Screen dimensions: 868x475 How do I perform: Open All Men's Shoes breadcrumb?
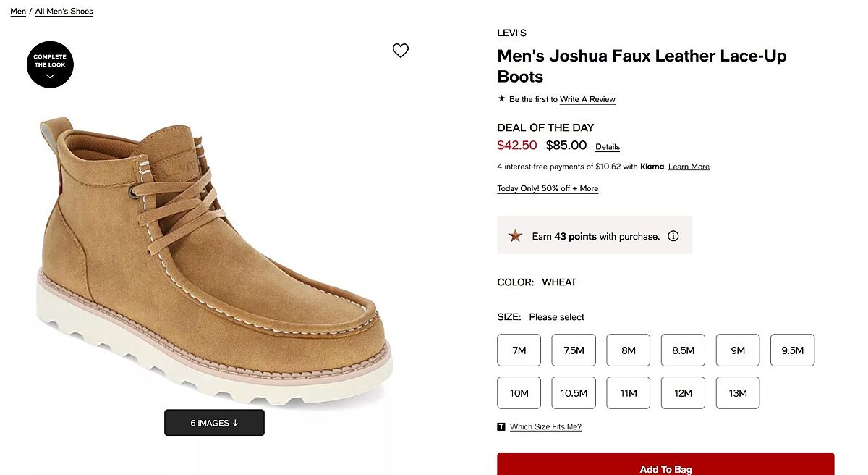tap(64, 12)
